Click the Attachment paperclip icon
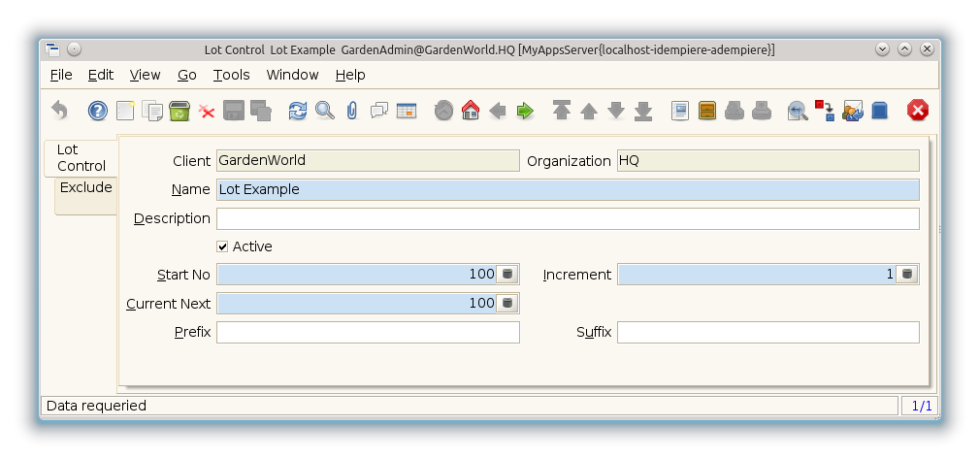Screen dimensions: 980x459 click(x=351, y=111)
